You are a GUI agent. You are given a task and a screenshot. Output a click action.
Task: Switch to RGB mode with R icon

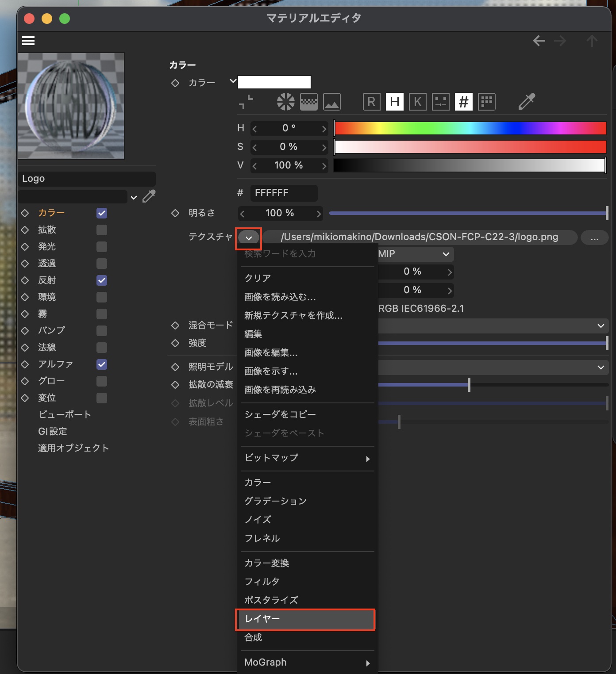coord(371,102)
